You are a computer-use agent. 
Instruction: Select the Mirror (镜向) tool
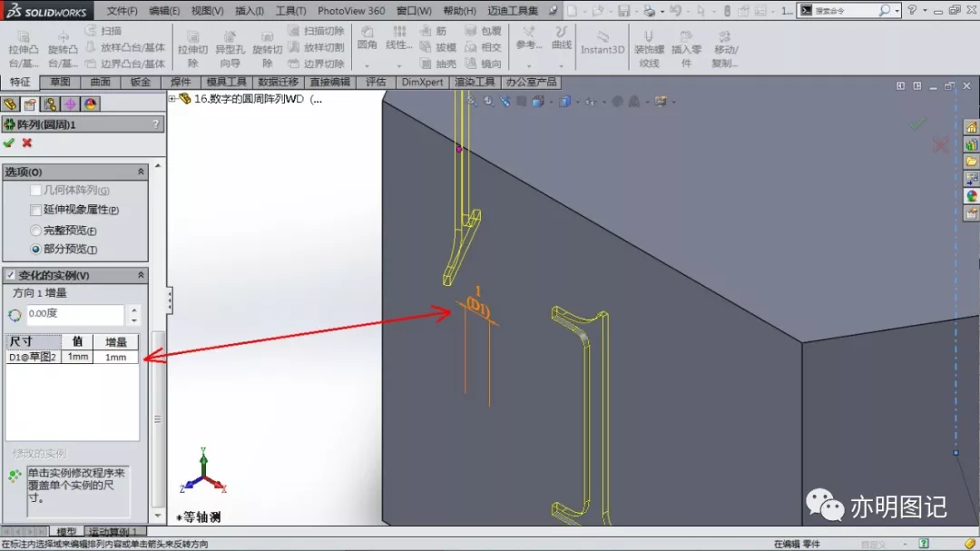(x=483, y=64)
